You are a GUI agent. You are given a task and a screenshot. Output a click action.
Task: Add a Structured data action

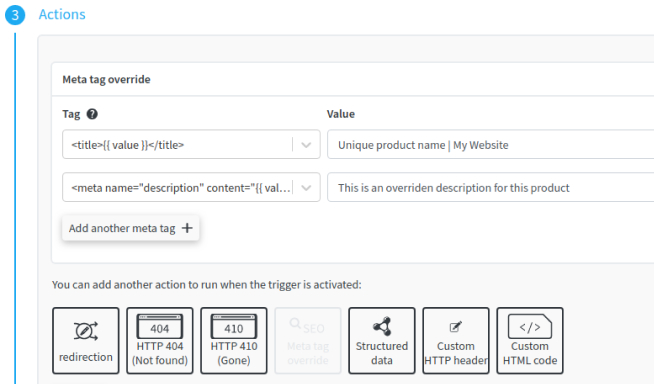(x=382, y=341)
